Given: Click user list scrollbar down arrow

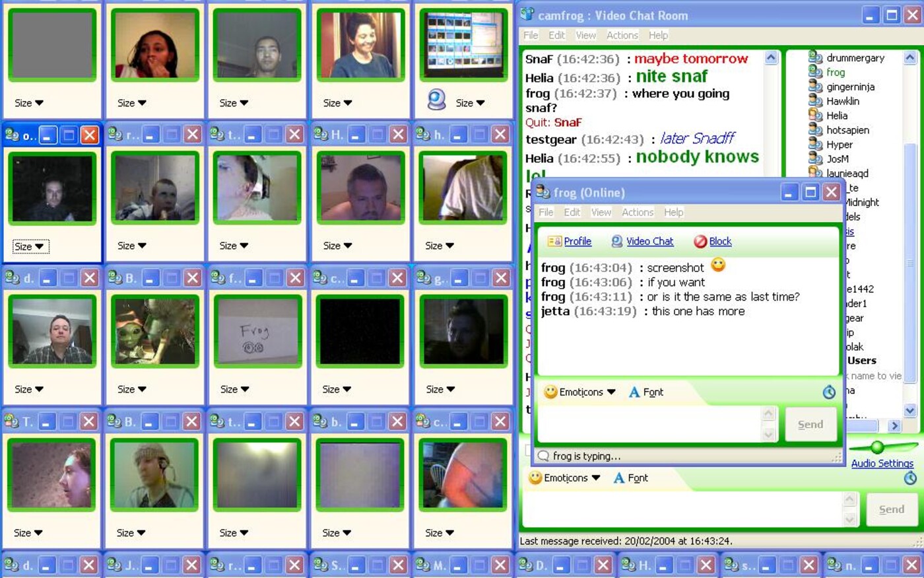Looking at the screenshot, I should click(x=910, y=411).
